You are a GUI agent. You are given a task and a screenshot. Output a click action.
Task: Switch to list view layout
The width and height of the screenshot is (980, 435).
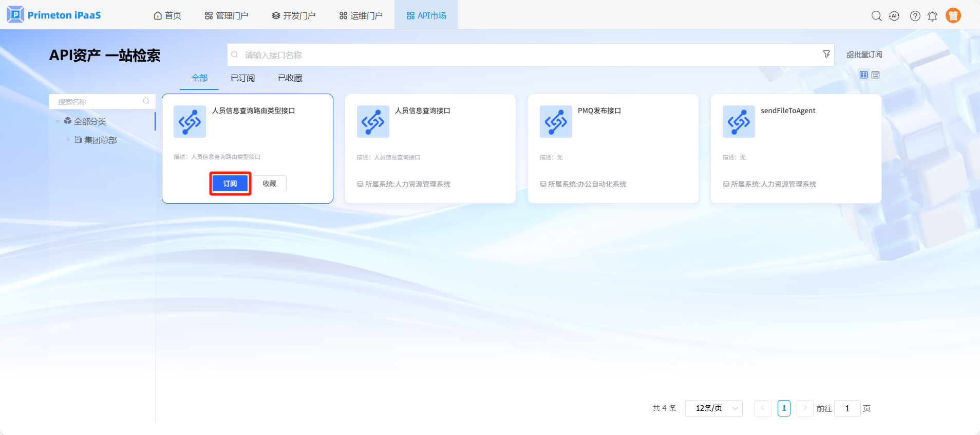[876, 75]
